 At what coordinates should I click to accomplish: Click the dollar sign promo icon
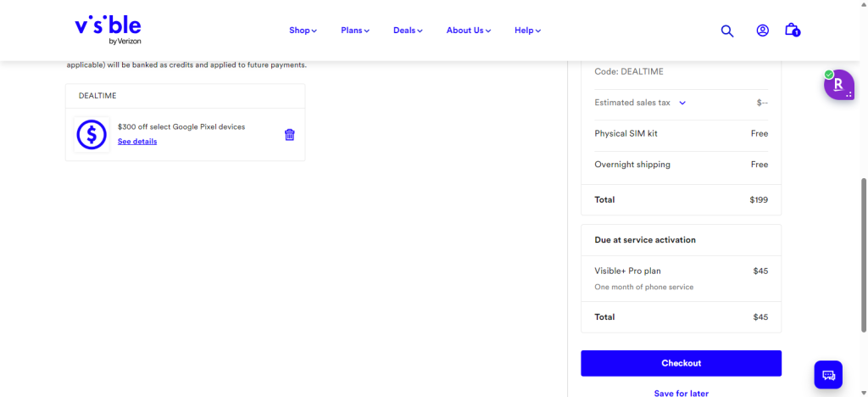(92, 135)
